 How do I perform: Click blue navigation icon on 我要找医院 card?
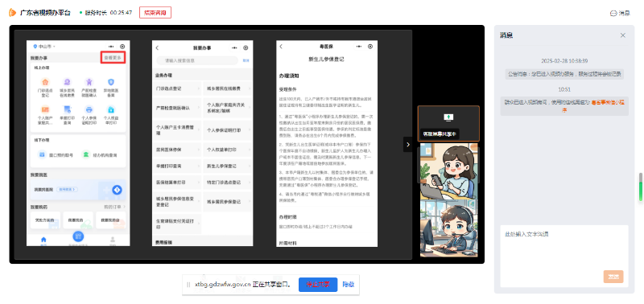click(117, 190)
